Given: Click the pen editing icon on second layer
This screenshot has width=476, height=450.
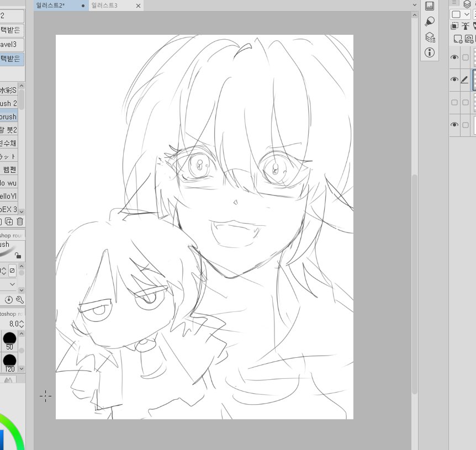Looking at the screenshot, I should 464,80.
